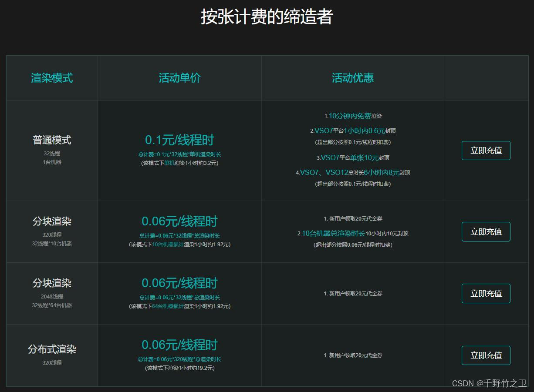Click the 按张计费的缔造者 page title
The height and width of the screenshot is (392, 534).
coord(267,15)
